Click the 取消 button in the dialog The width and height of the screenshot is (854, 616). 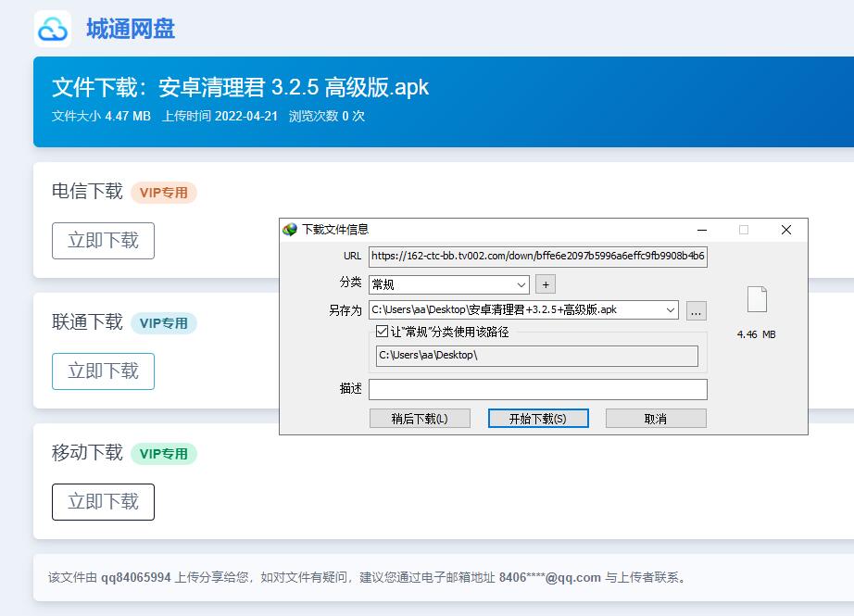(x=655, y=418)
